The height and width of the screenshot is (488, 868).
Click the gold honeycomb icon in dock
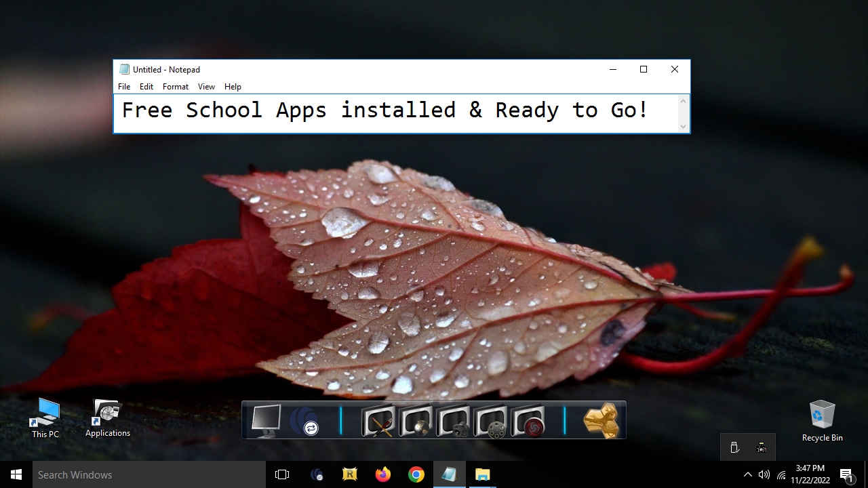[601, 421]
